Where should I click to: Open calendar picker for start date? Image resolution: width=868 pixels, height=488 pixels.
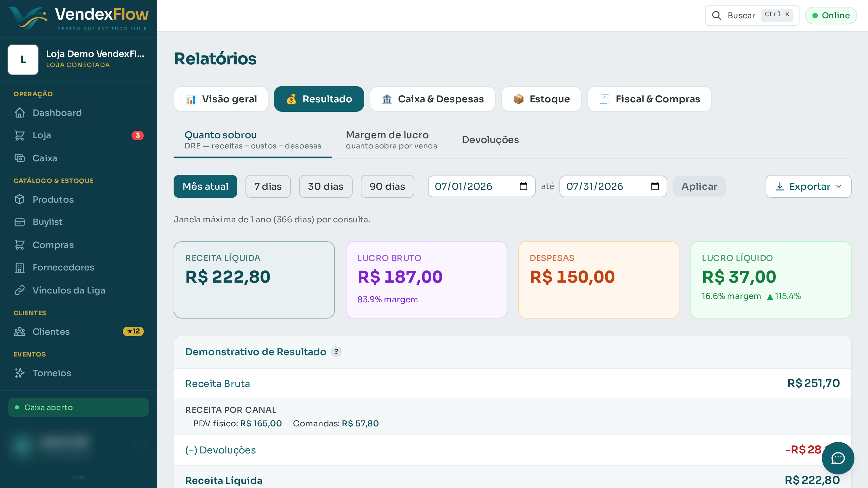pyautogui.click(x=524, y=186)
